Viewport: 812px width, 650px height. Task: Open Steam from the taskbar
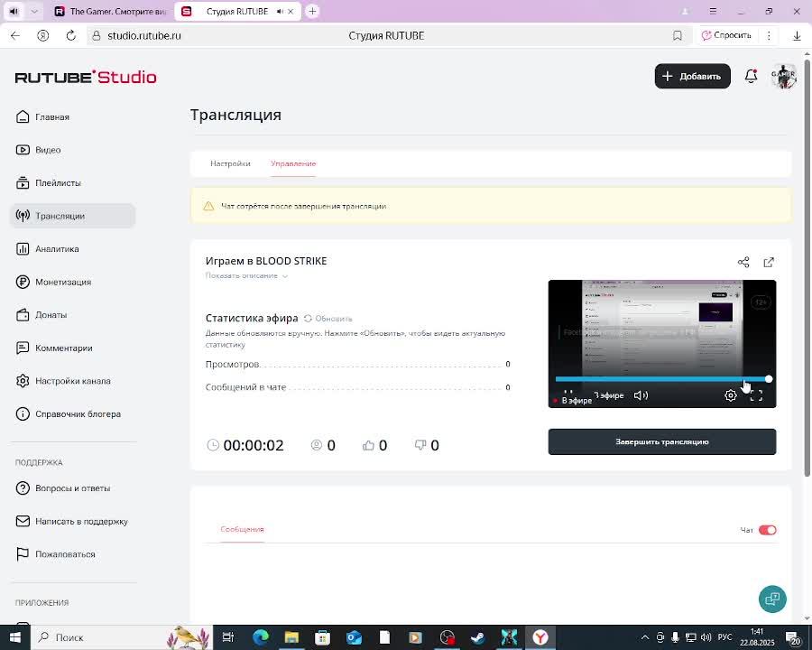pyautogui.click(x=478, y=637)
